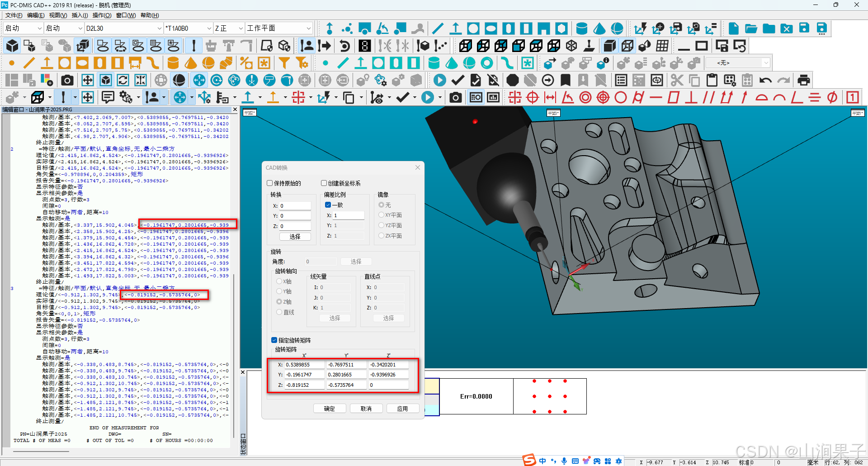Close the CAD转换 dialog
Image resolution: width=868 pixels, height=466 pixels.
tap(418, 167)
